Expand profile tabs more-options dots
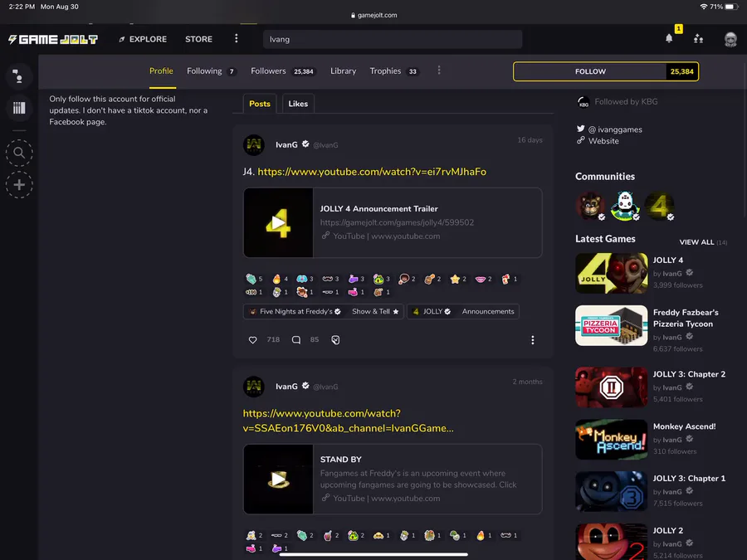Screen dimensions: 747x560 [x=439, y=71]
